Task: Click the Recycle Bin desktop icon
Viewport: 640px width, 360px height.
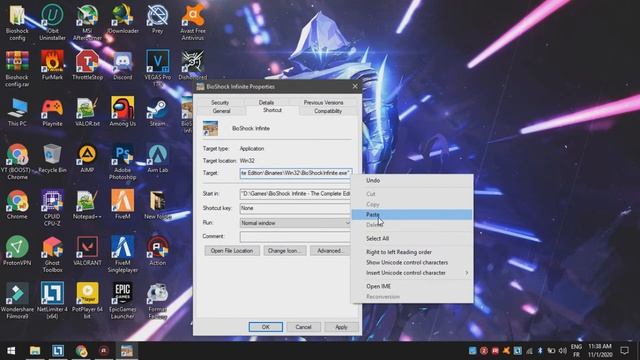Action: (52, 158)
